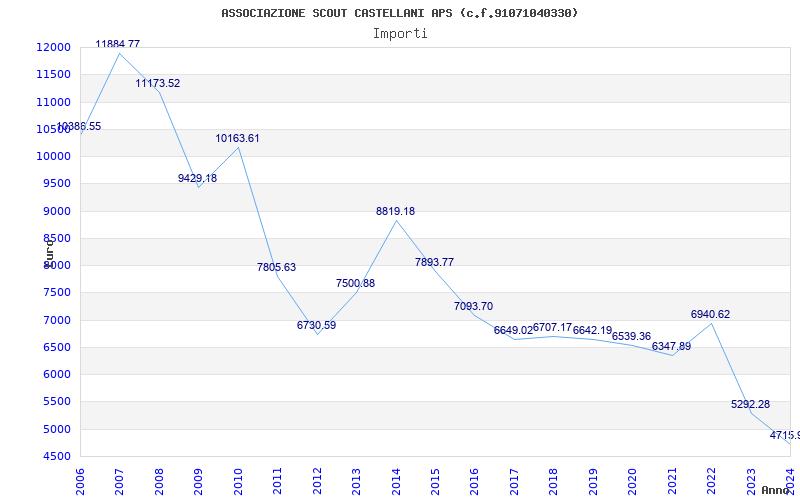Click y-axis value 11500

pyautogui.click(x=54, y=74)
